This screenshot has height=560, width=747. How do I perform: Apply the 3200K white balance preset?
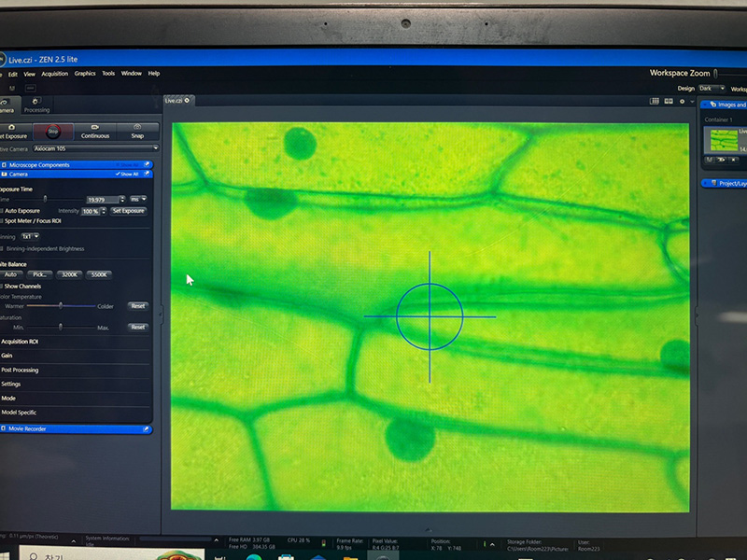tap(69, 274)
